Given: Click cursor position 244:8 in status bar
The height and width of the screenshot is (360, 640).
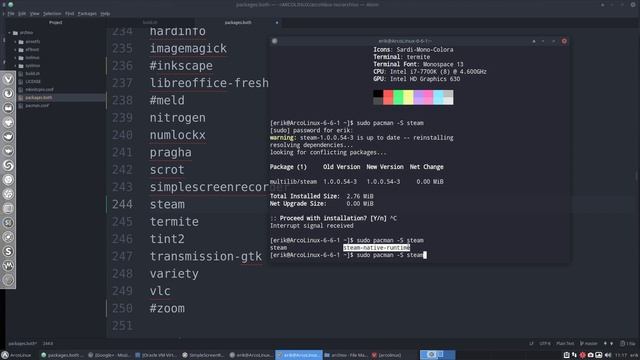Looking at the screenshot, I should (48, 344).
